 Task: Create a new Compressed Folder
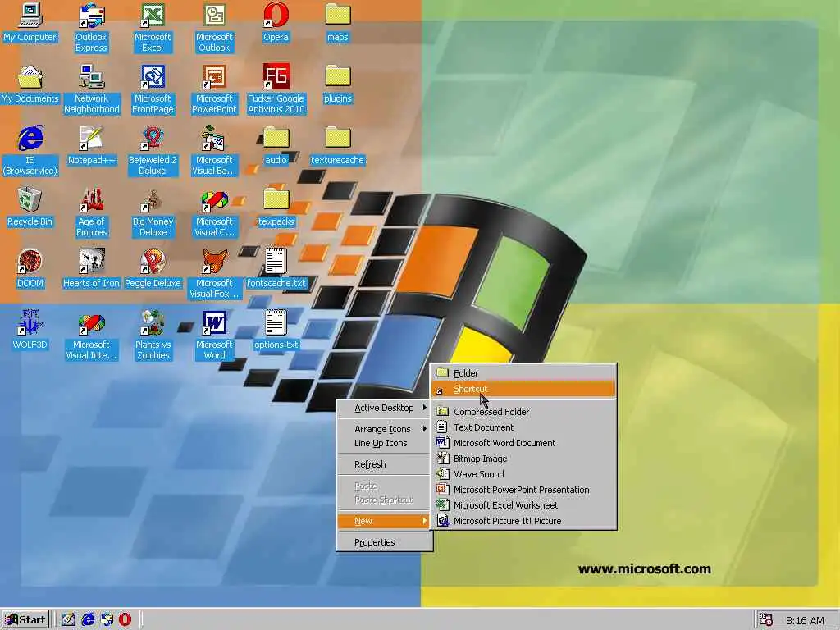(523, 412)
